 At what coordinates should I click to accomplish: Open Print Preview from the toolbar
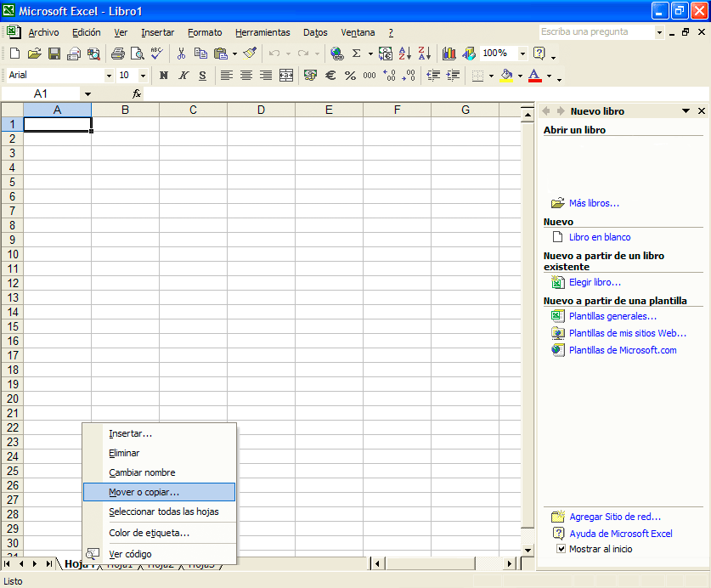coord(137,54)
